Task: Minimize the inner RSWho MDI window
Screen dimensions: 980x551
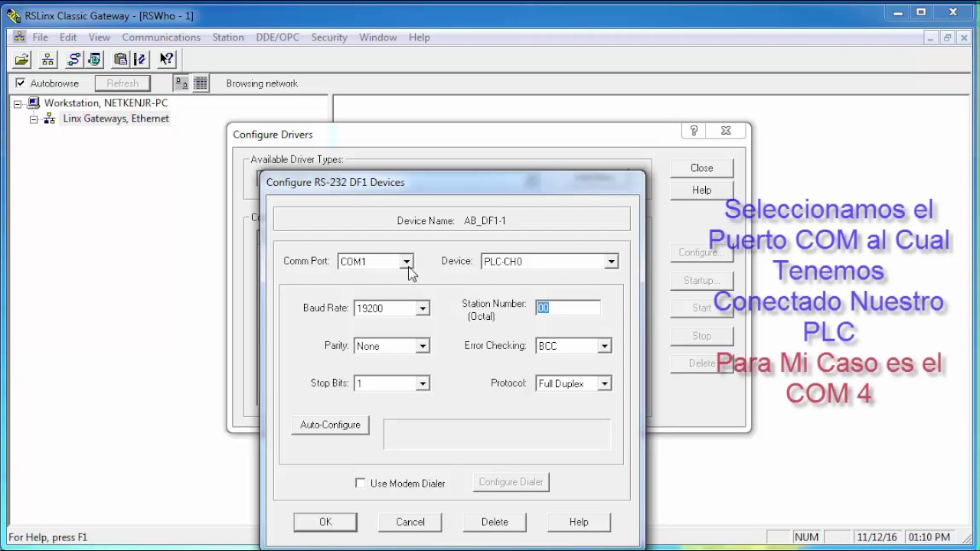Action: pyautogui.click(x=930, y=37)
